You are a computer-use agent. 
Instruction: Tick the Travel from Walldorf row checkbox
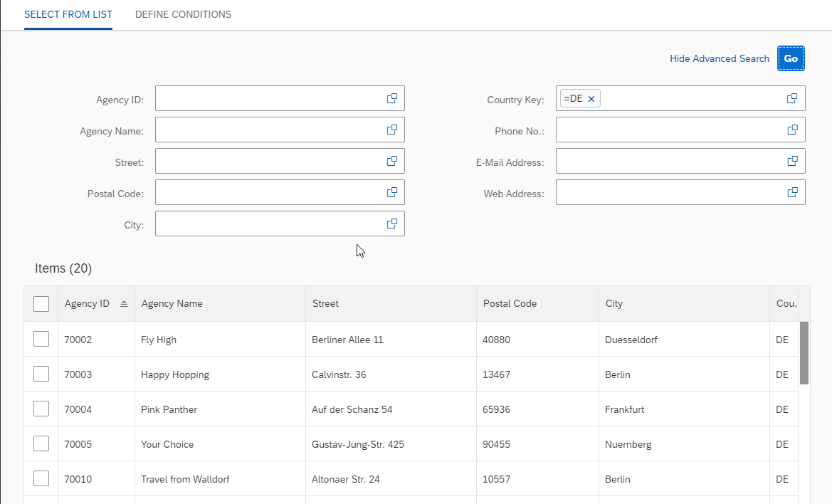[x=41, y=478]
